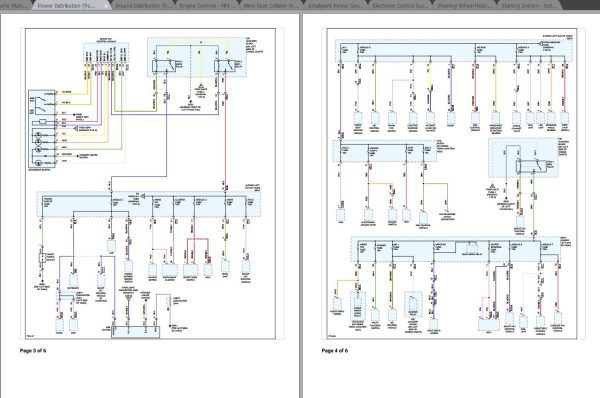600x398 pixels.
Task: Open the Engine Controls - MFI tab
Action: coord(207,5)
